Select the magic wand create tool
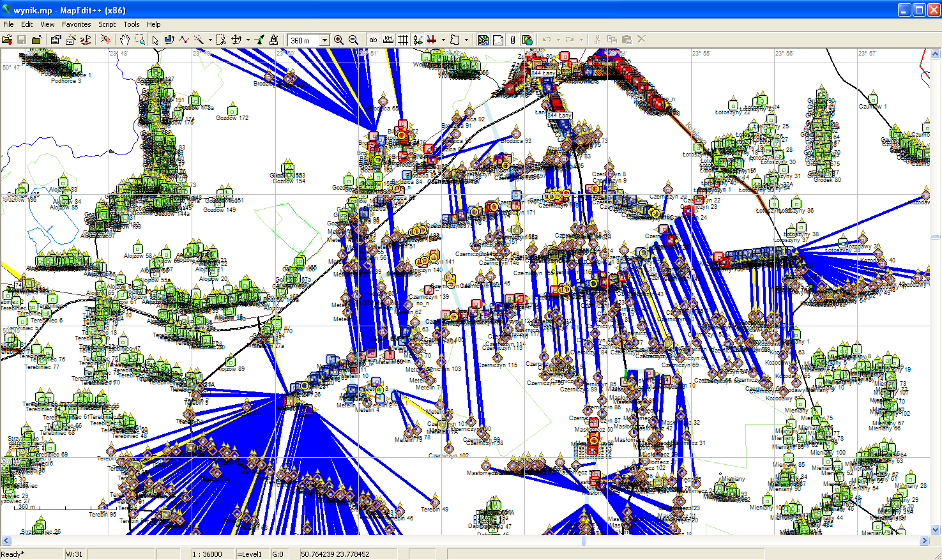 click(x=199, y=40)
